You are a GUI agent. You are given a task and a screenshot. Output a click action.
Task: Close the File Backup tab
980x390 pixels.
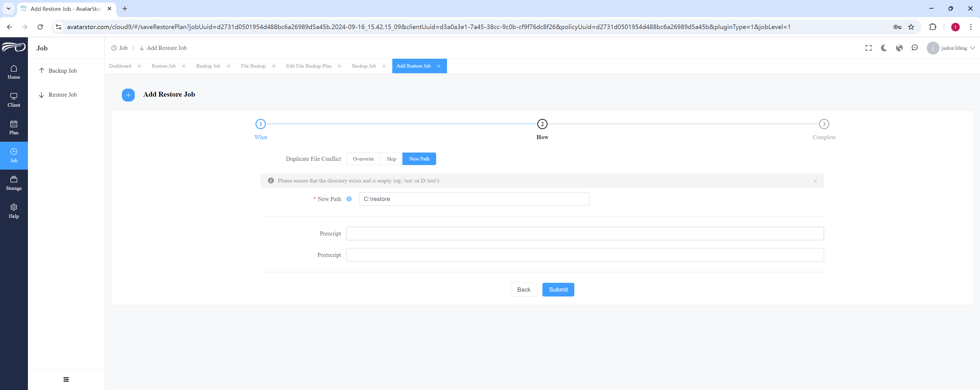[273, 66]
